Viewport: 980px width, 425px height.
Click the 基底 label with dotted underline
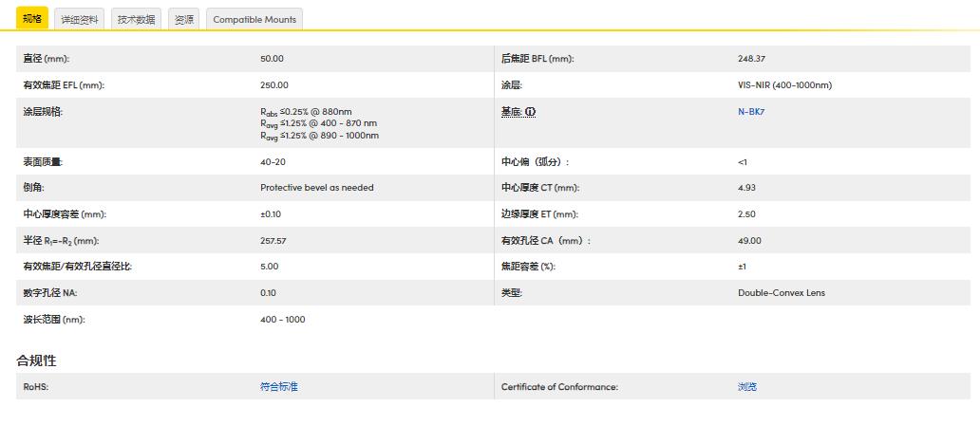511,112
